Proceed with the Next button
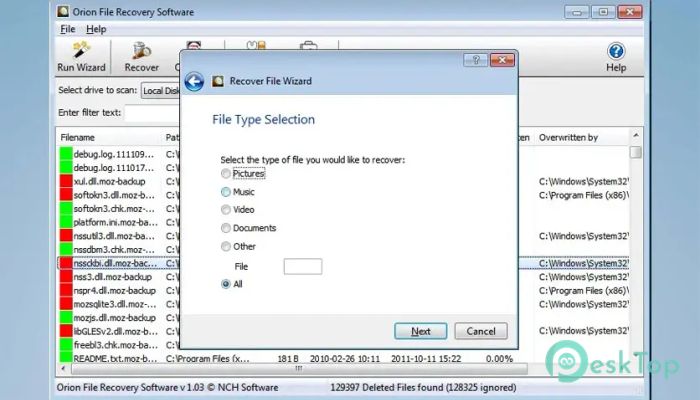Screen dimensions: 700x400 [x=421, y=331]
